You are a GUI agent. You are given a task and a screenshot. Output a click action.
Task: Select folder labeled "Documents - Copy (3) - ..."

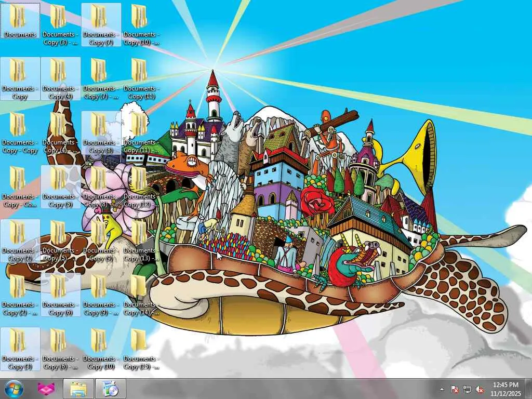pyautogui.click(x=60, y=25)
